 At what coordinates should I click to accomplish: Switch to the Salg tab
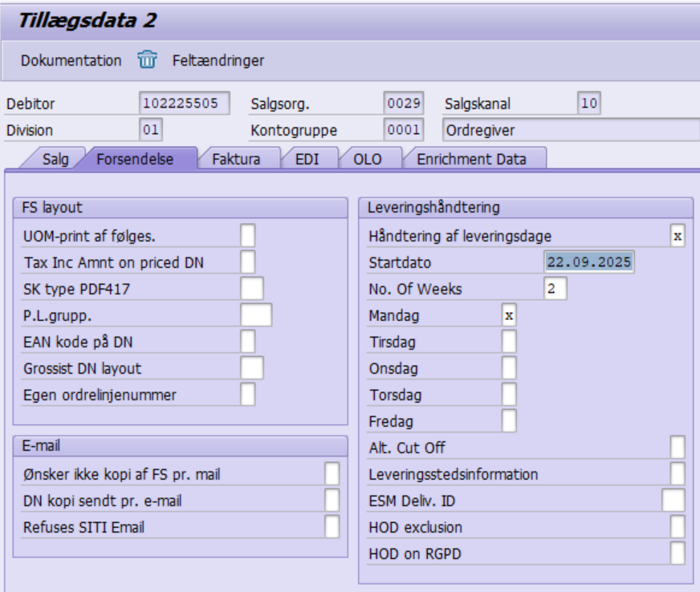(x=55, y=159)
